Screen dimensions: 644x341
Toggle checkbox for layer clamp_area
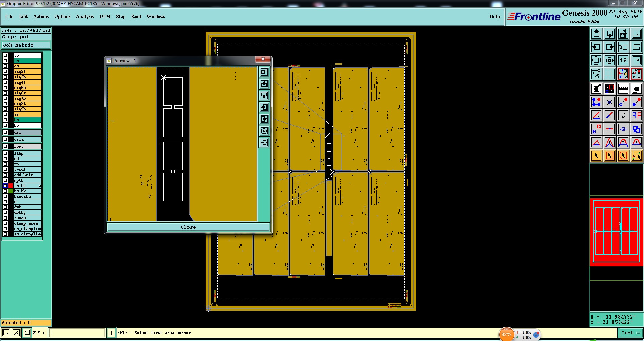click(x=5, y=223)
